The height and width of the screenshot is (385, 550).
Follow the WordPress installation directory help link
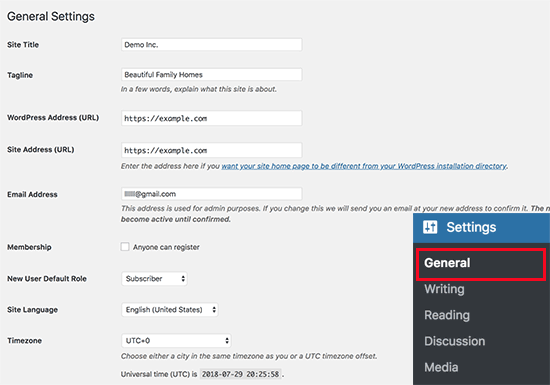[x=364, y=166]
